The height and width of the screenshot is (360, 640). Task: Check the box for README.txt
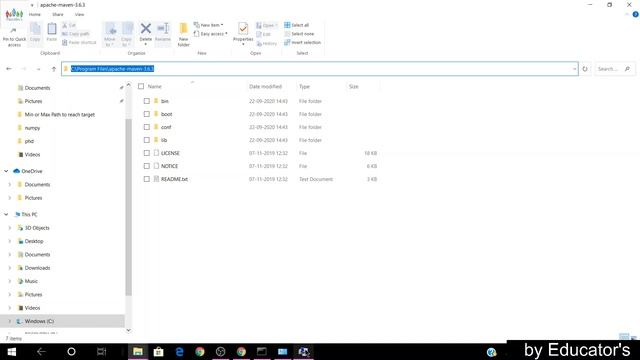pos(147,179)
